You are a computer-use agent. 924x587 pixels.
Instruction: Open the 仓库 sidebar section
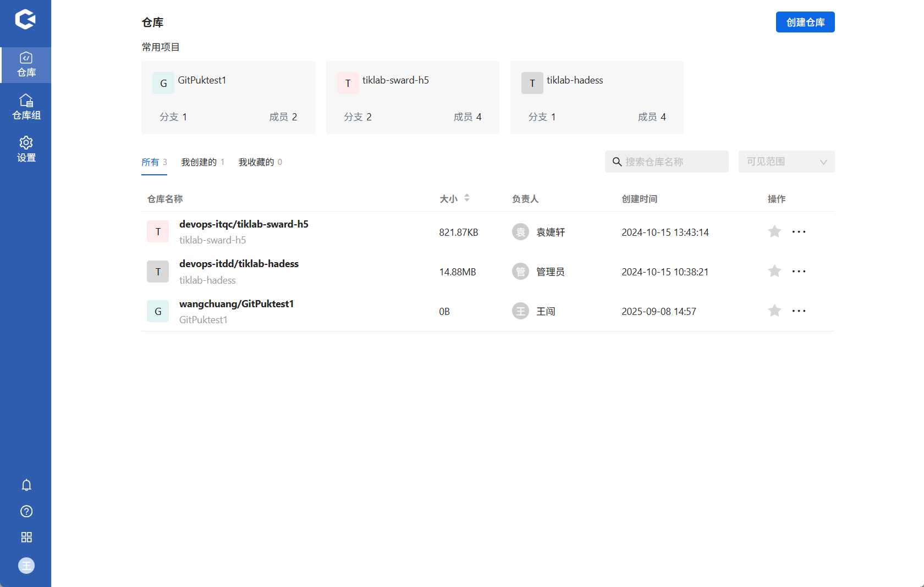pos(26,65)
